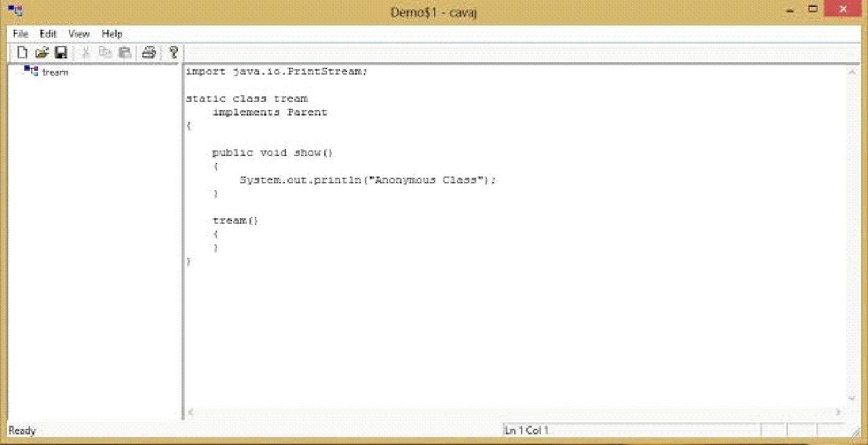Click 'Ln 1 Col 1' in status bar
Screen dimensions: 868x445
pyautogui.click(x=526, y=430)
